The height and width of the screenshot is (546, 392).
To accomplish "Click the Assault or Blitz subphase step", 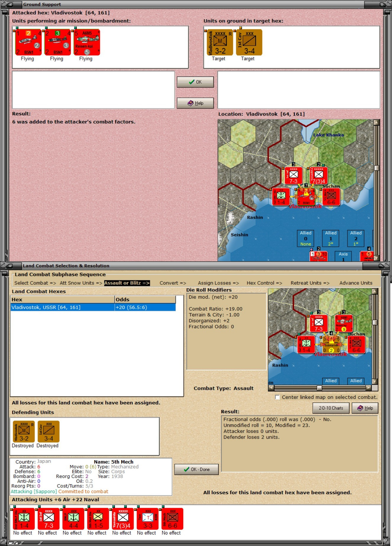I will 127,283.
